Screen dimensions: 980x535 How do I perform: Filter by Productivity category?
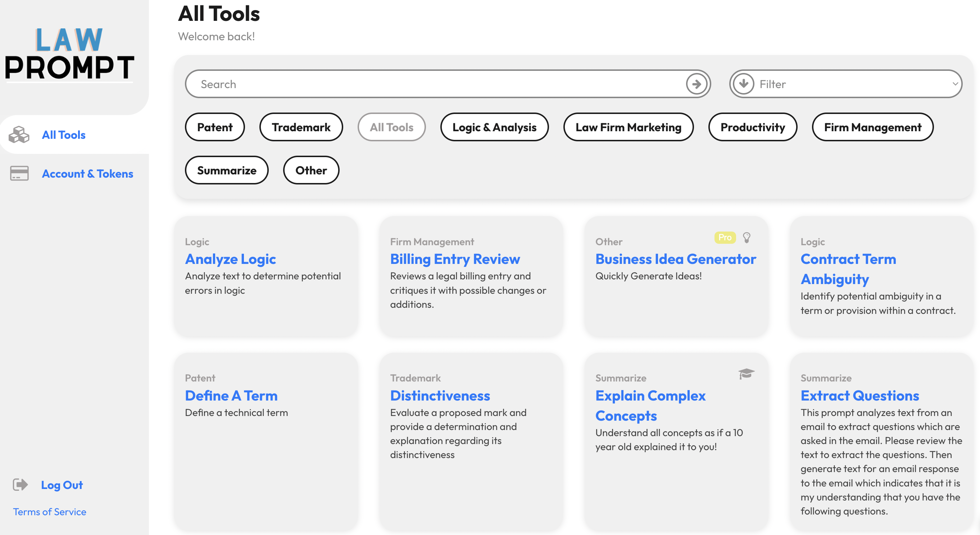point(753,127)
